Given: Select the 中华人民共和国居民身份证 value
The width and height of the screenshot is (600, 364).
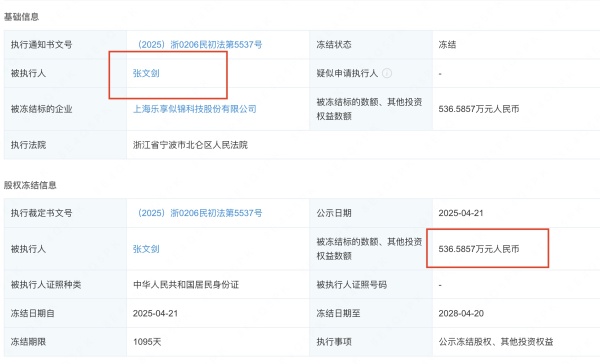Looking at the screenshot, I should point(186,284).
